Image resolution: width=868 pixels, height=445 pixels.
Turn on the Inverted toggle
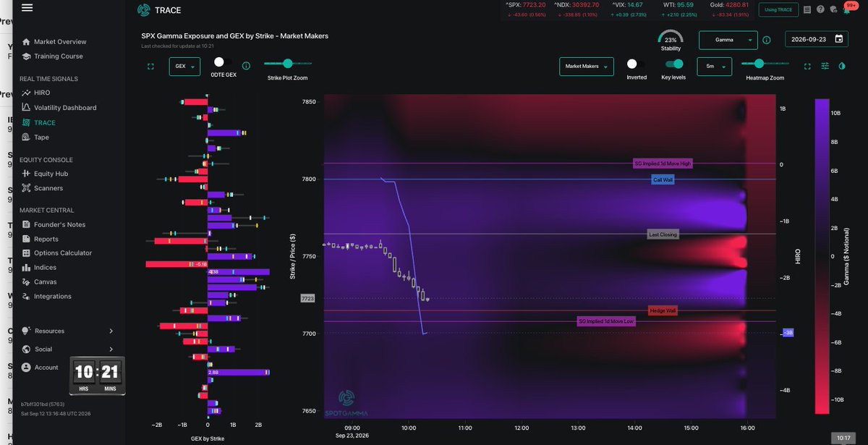pyautogui.click(x=636, y=64)
